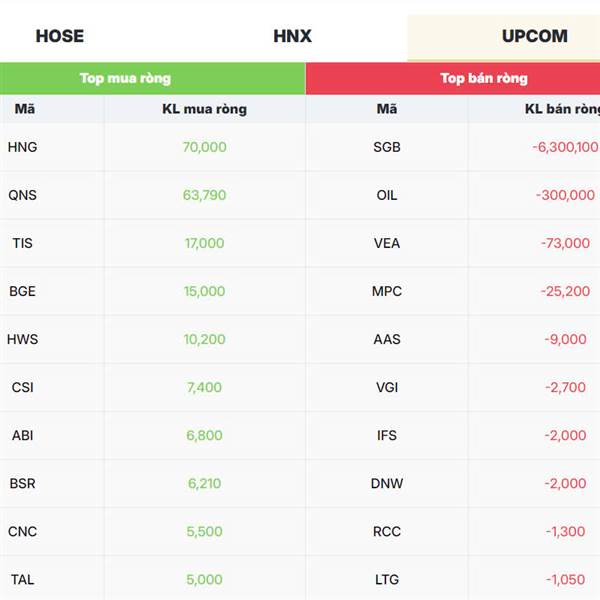The width and height of the screenshot is (600, 600).
Task: Open the SGB net-sell ticker
Action: [387, 147]
